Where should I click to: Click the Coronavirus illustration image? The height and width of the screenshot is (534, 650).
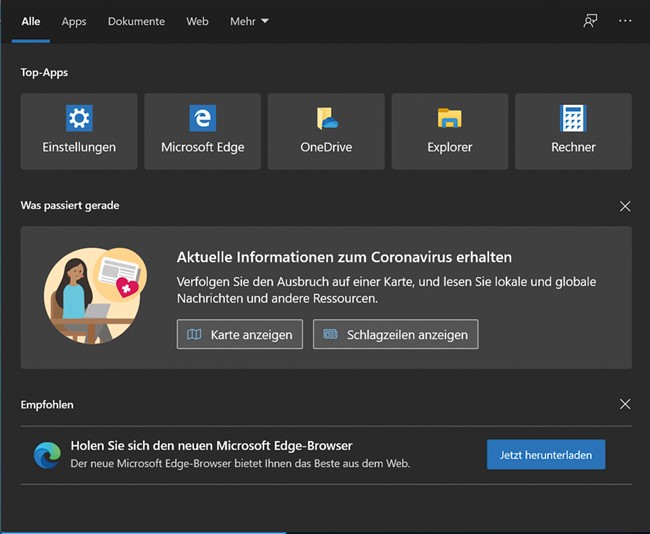96,296
